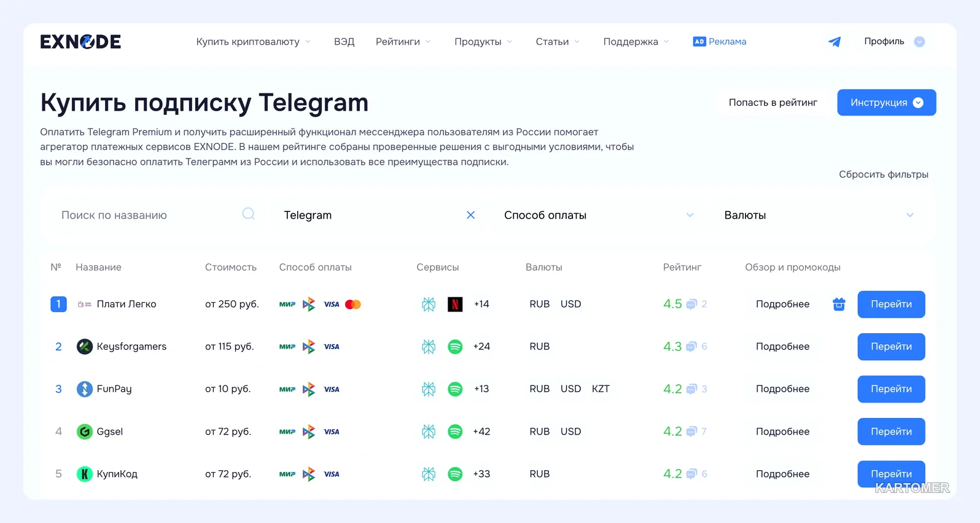Viewport: 980px width, 523px height.
Task: Click the FunPay logo icon
Action: [84, 389]
